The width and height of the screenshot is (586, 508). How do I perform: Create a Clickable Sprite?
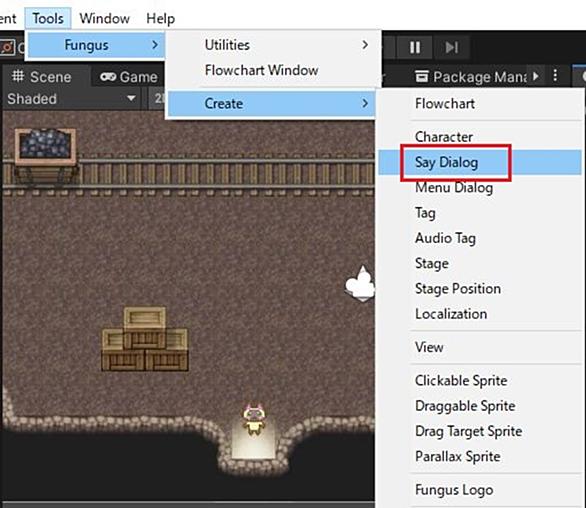[x=480, y=381]
